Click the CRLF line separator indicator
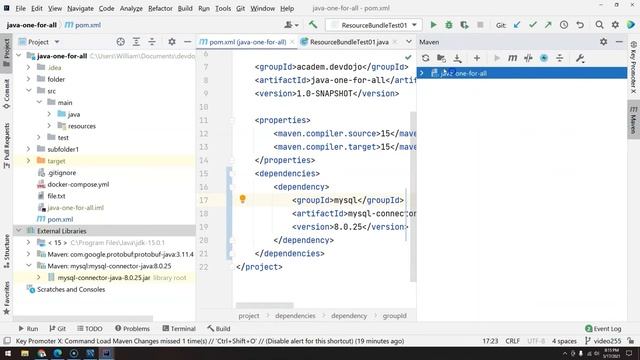This screenshot has height=360, width=640. pyautogui.click(x=512, y=341)
